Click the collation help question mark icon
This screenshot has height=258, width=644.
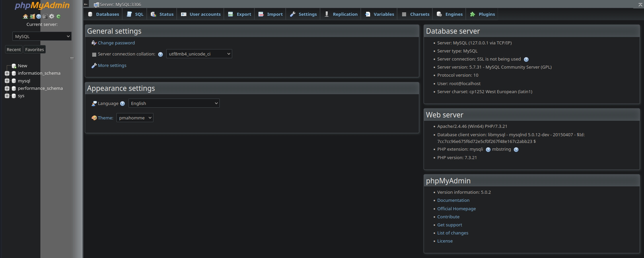[x=160, y=54]
